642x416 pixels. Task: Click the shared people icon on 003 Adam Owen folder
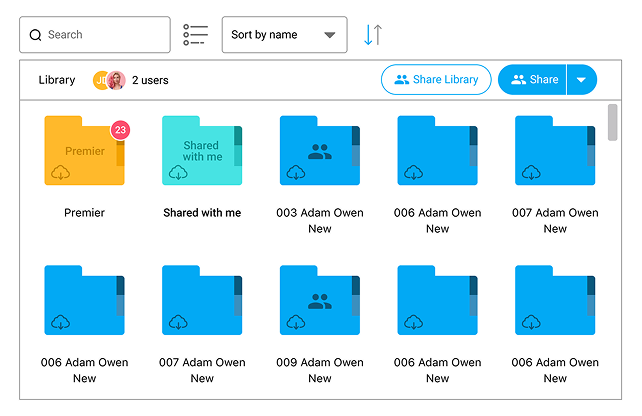tap(320, 152)
